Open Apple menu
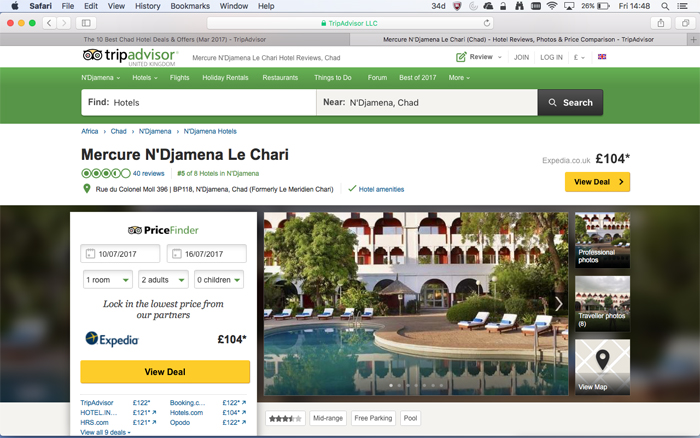The width and height of the screenshot is (700, 438). click(15, 6)
